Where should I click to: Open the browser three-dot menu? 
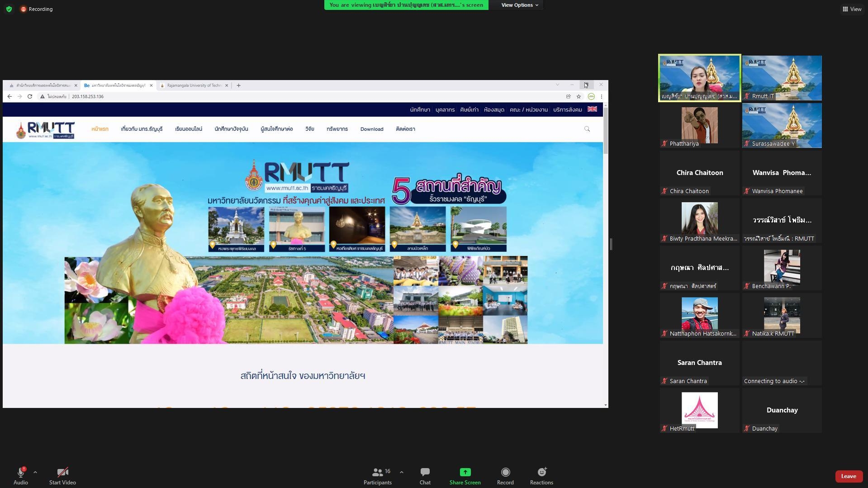601,96
